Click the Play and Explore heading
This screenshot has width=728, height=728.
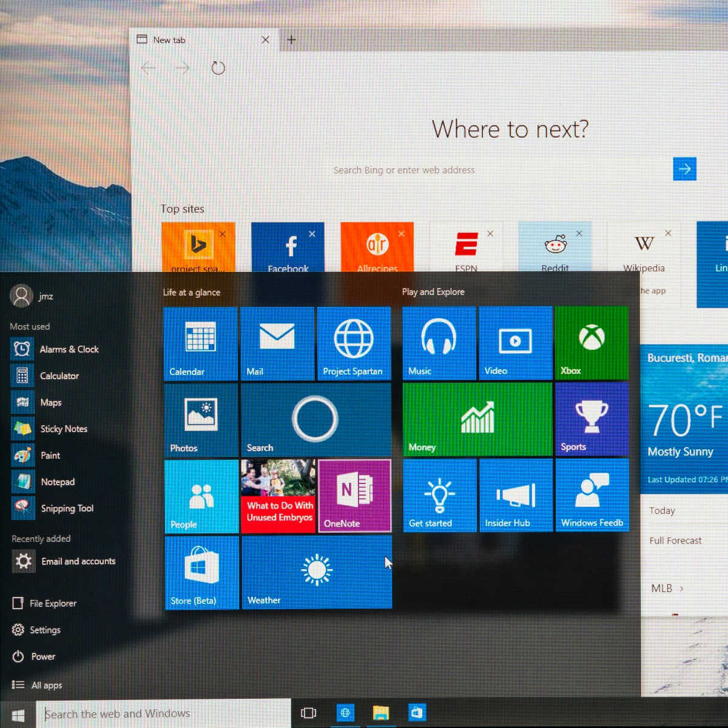[x=433, y=292]
